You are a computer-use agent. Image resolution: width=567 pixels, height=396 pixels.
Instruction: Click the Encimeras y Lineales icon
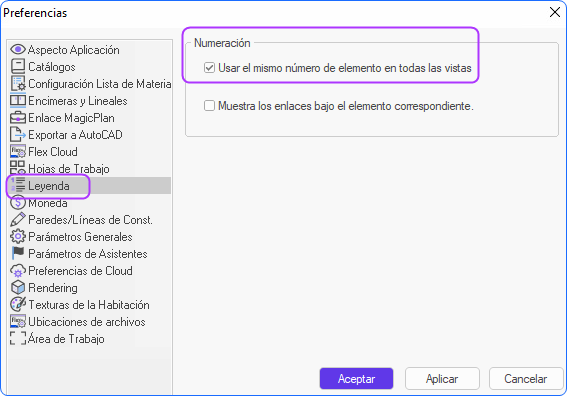pyautogui.click(x=18, y=101)
